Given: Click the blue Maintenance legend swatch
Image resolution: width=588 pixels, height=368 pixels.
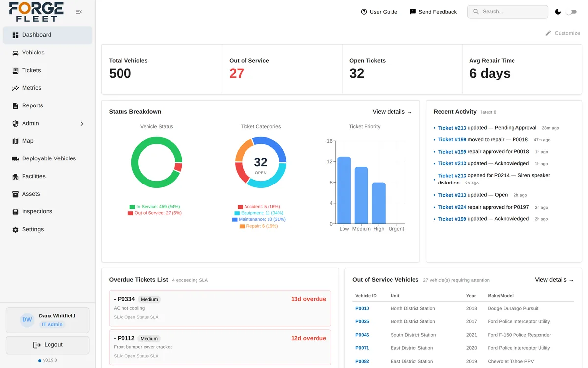Looking at the screenshot, I should pyautogui.click(x=235, y=220).
